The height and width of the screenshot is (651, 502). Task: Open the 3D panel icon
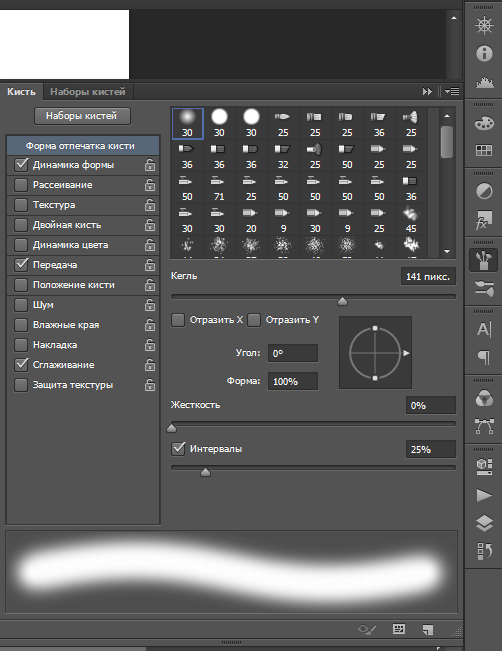tap(484, 467)
